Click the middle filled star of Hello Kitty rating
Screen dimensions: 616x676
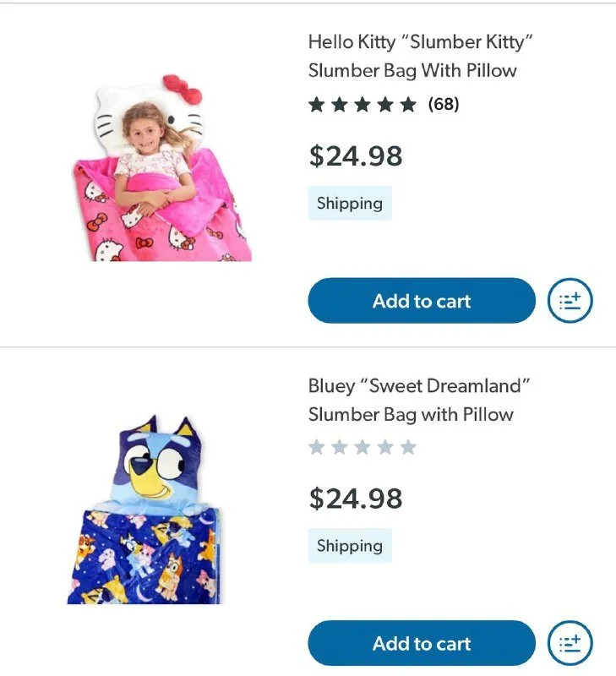pos(363,104)
